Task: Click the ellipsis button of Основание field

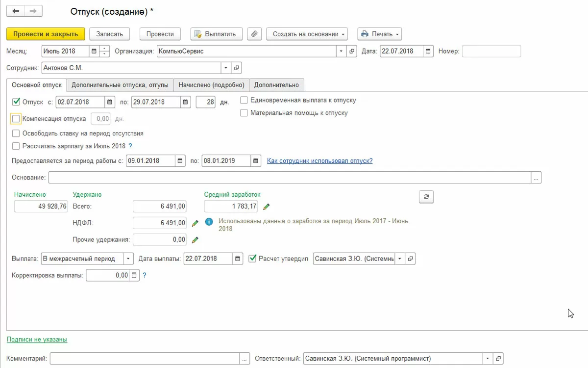Action: click(x=537, y=178)
